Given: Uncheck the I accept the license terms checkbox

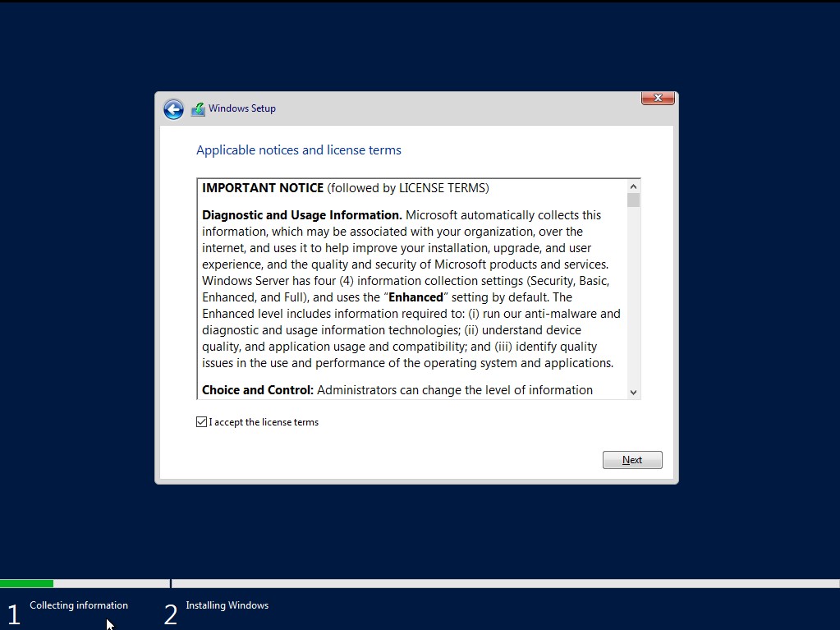Looking at the screenshot, I should click(201, 421).
